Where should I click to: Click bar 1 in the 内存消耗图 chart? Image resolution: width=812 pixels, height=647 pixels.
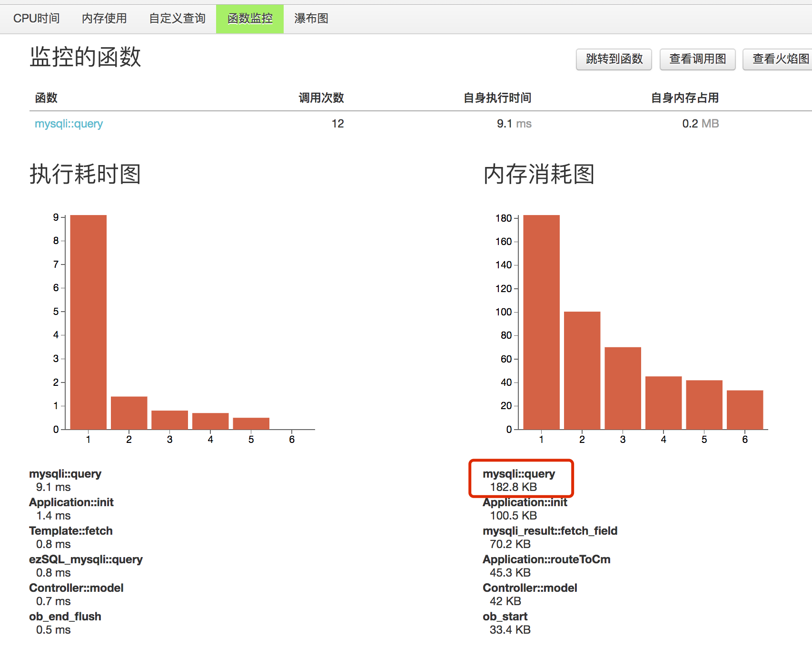[x=542, y=322]
